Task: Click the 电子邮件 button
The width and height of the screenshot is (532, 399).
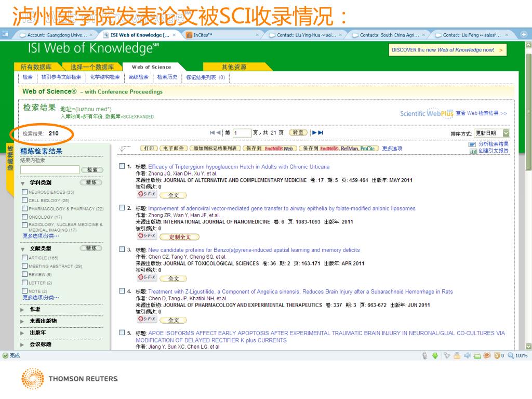Action: coord(174,149)
